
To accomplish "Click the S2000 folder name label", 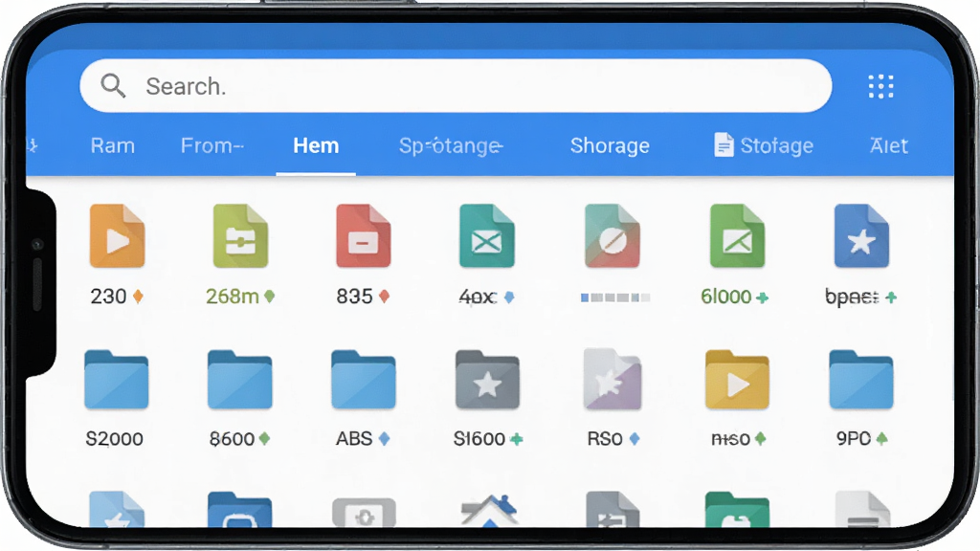I will click(115, 438).
